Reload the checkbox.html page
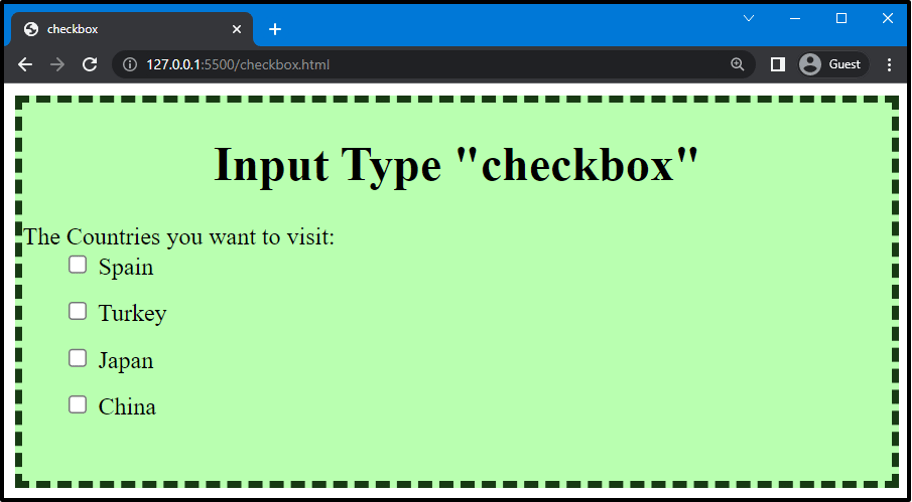The width and height of the screenshot is (912, 502). [90, 64]
